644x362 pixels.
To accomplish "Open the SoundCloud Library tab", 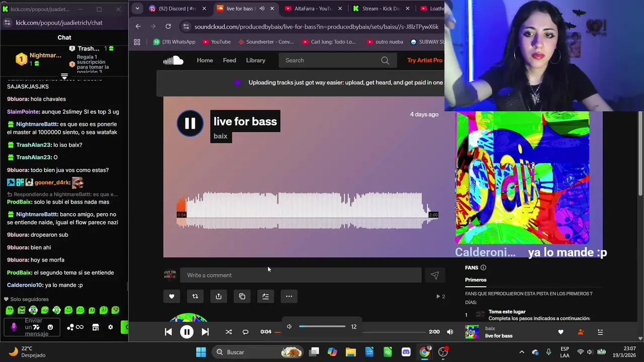I will tap(256, 60).
